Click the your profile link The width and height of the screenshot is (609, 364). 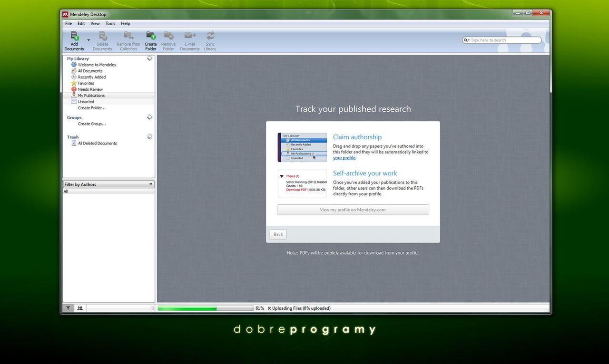pyautogui.click(x=344, y=158)
